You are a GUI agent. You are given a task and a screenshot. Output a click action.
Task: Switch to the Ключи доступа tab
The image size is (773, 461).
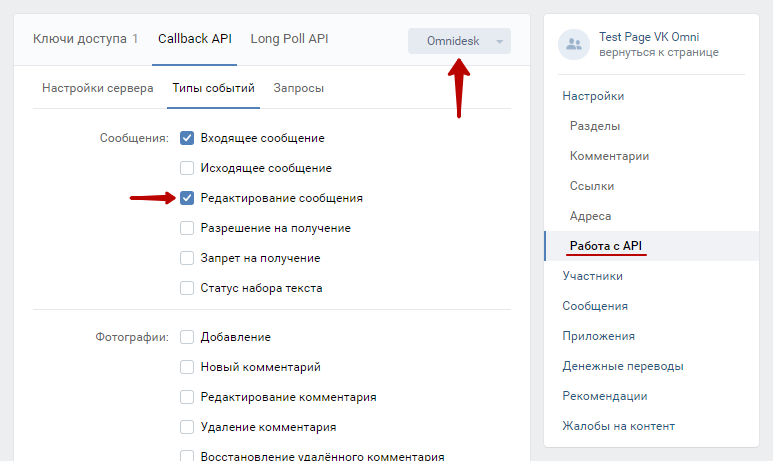[85, 39]
